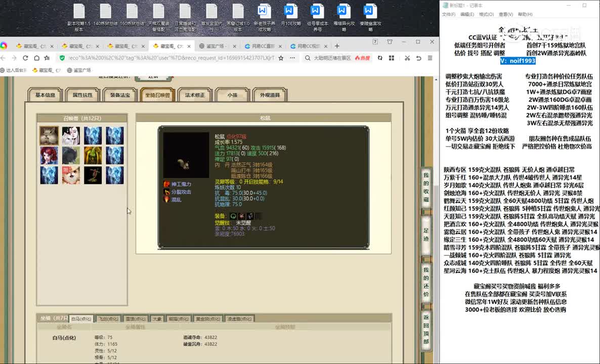Image resolution: width=600 pixels, height=364 pixels.
Task: Click the 分裂攻击 skill icon
Action: [167, 192]
